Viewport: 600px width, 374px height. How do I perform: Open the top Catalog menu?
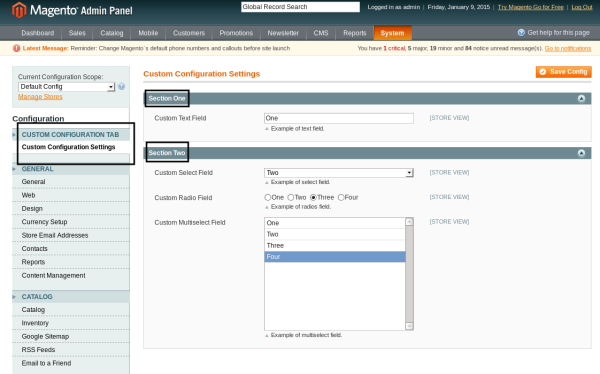click(x=112, y=33)
